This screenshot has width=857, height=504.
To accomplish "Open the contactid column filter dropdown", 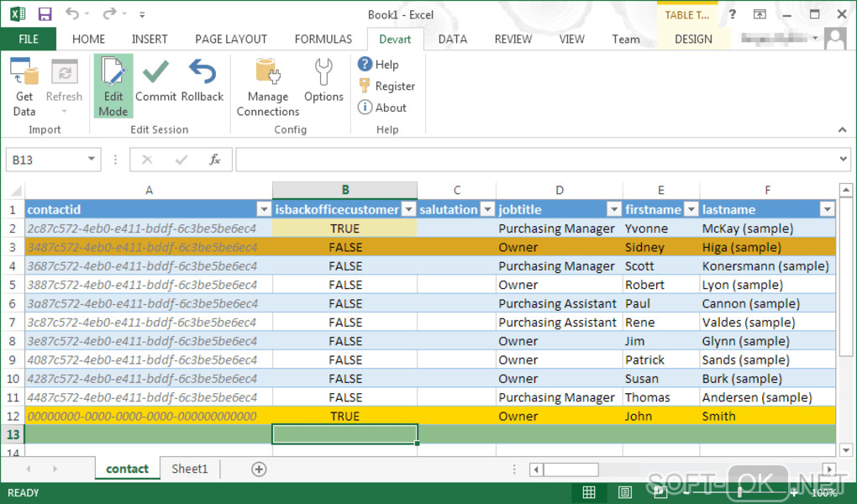I will [264, 210].
